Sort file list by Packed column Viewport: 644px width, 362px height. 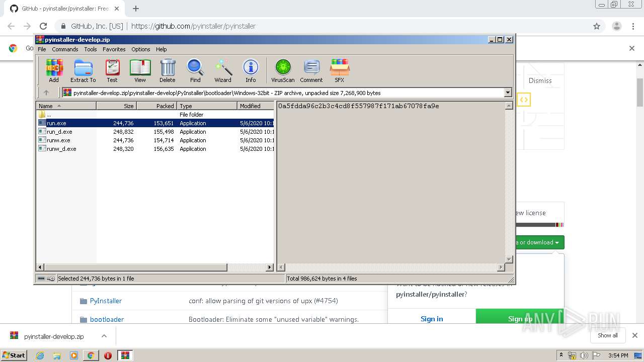(x=156, y=106)
